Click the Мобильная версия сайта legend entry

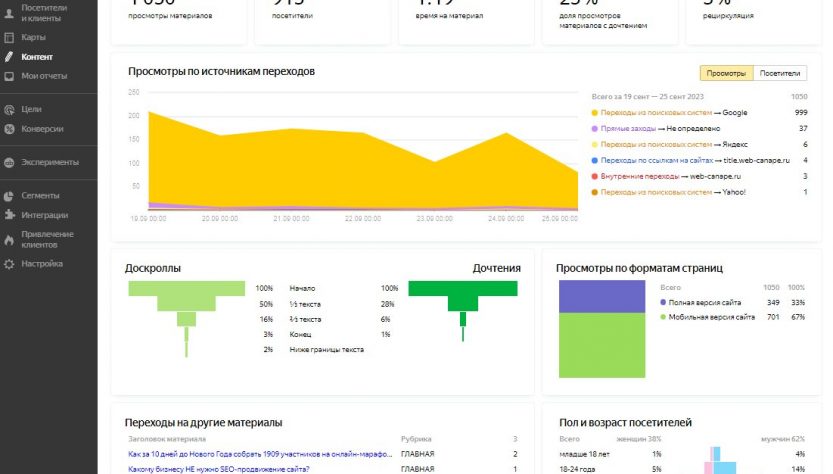click(x=712, y=317)
